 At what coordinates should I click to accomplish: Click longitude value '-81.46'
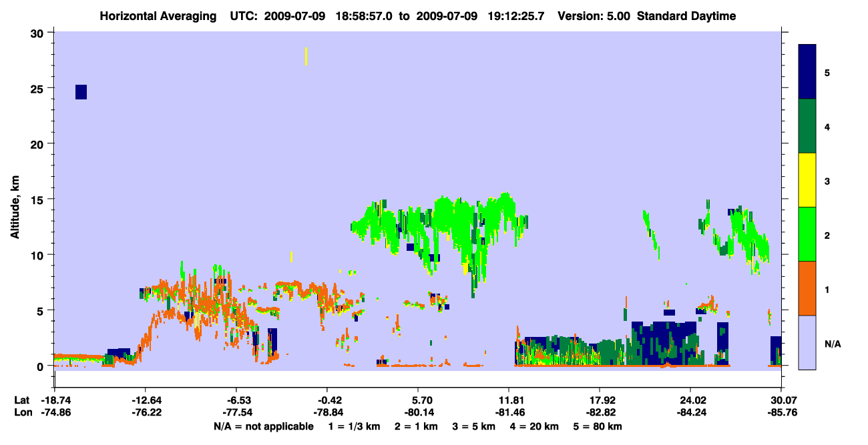(x=509, y=412)
